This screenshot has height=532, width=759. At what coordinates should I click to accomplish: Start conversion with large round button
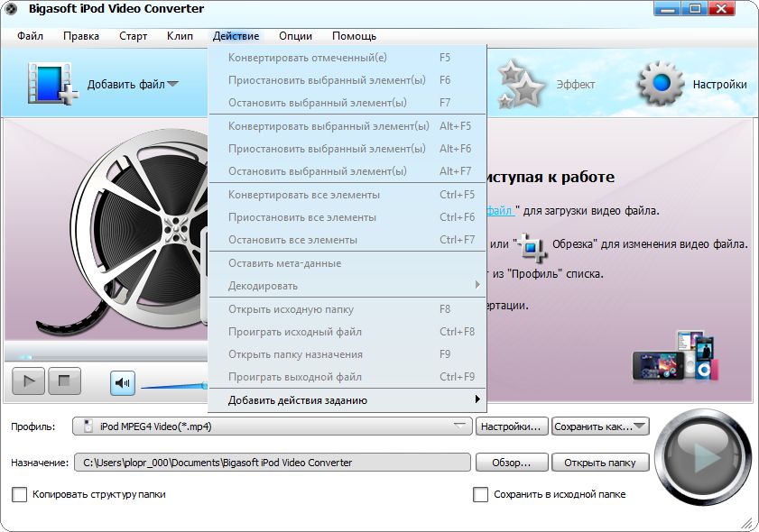tap(702, 457)
